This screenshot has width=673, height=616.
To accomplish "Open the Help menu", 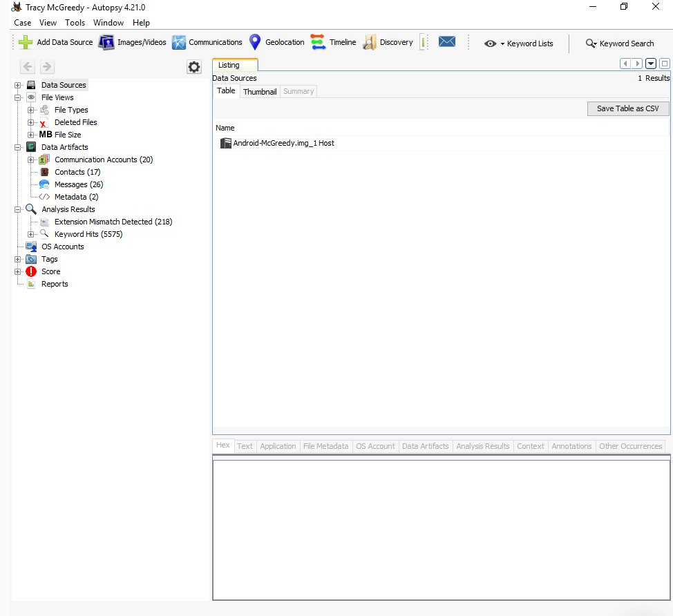I will point(141,23).
